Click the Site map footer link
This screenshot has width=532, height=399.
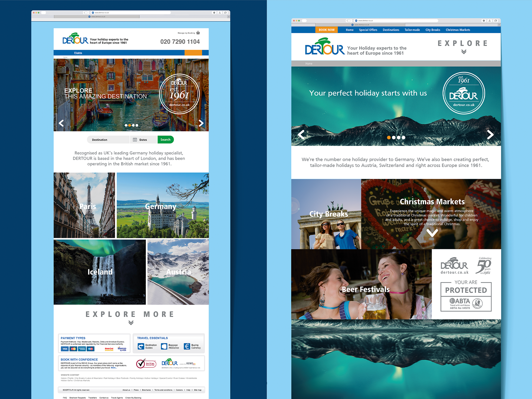(x=198, y=390)
